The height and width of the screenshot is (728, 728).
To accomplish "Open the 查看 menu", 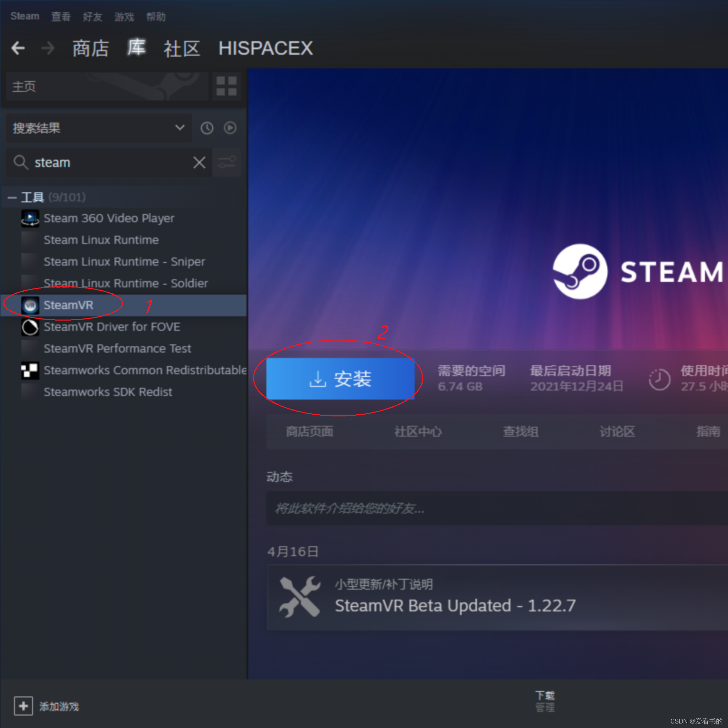I will coord(60,16).
